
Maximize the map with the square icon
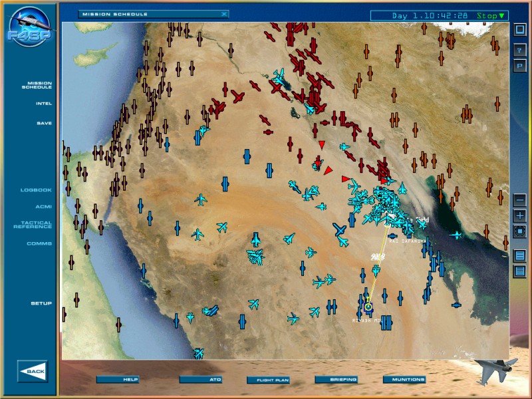click(519, 29)
